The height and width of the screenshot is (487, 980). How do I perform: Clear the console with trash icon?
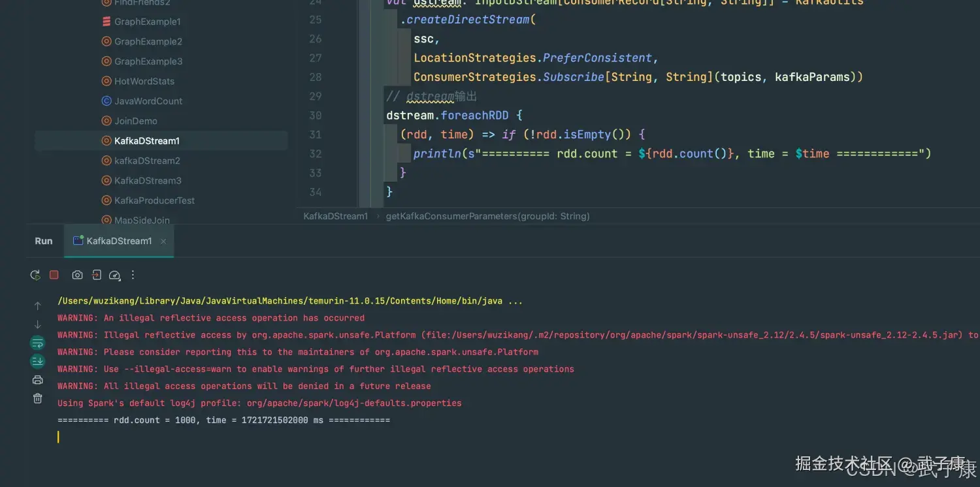click(x=37, y=398)
